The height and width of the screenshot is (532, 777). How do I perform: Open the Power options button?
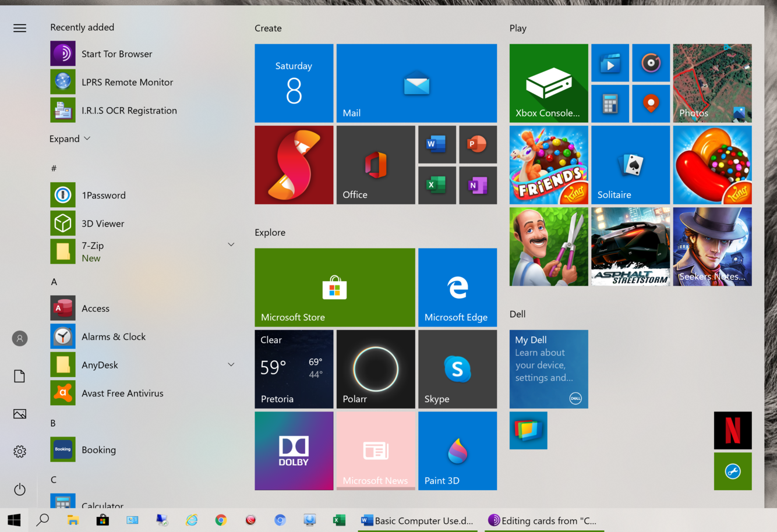(x=20, y=490)
